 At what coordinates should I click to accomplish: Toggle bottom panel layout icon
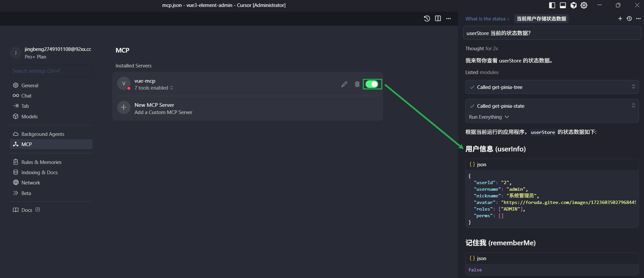[x=563, y=5]
